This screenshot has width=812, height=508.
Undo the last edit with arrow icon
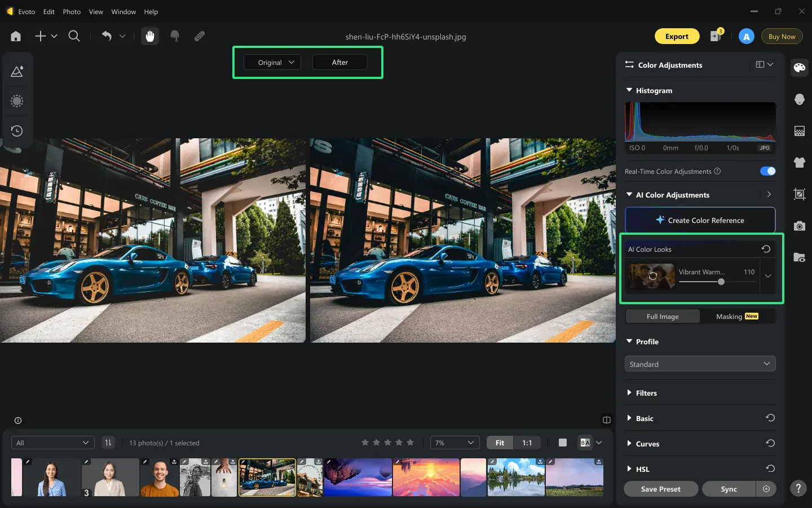[107, 36]
